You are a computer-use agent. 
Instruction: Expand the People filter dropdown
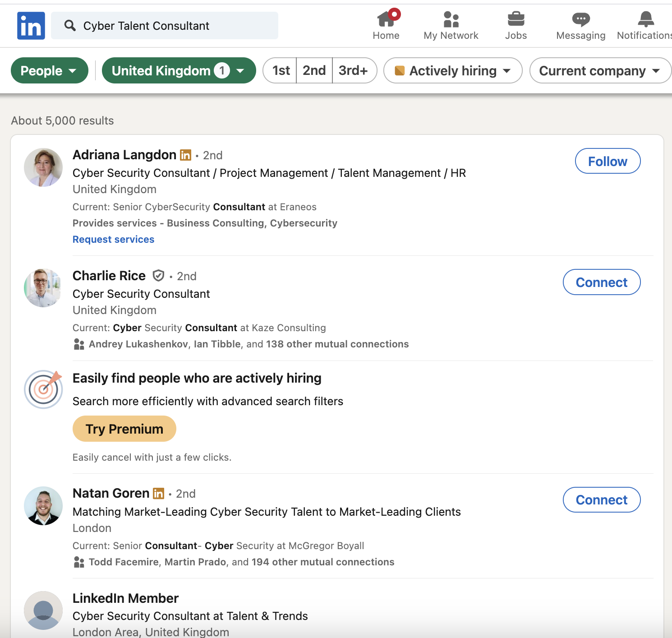[50, 70]
